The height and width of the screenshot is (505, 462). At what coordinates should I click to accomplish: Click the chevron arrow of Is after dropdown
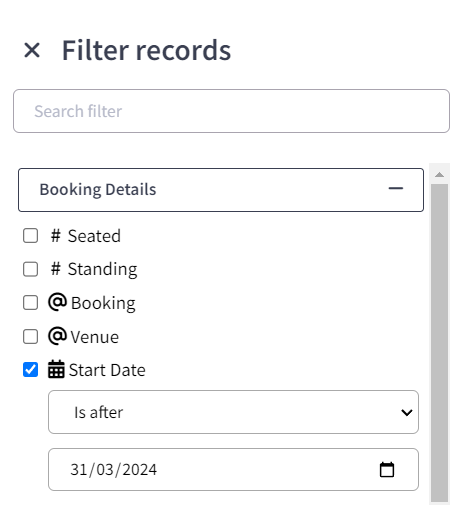point(407,413)
